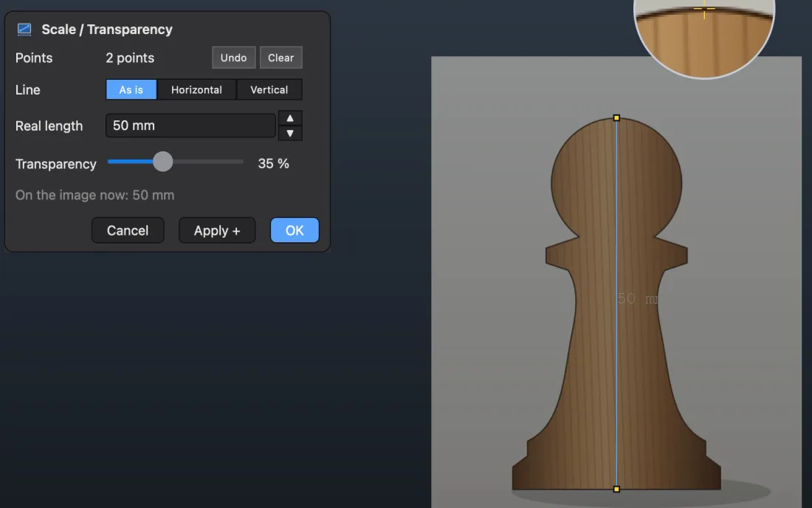Image resolution: width=812 pixels, height=508 pixels.
Task: Decrease real length with the down arrow
Action: pyautogui.click(x=290, y=133)
